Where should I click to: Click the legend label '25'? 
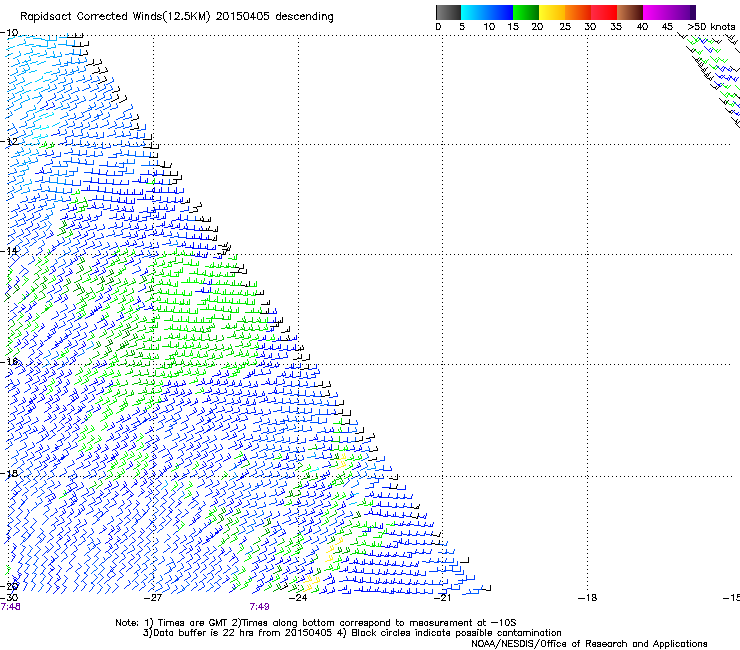[565, 27]
